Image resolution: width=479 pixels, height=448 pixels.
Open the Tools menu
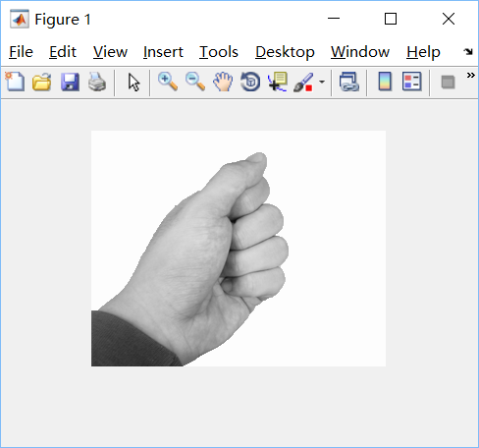click(219, 52)
